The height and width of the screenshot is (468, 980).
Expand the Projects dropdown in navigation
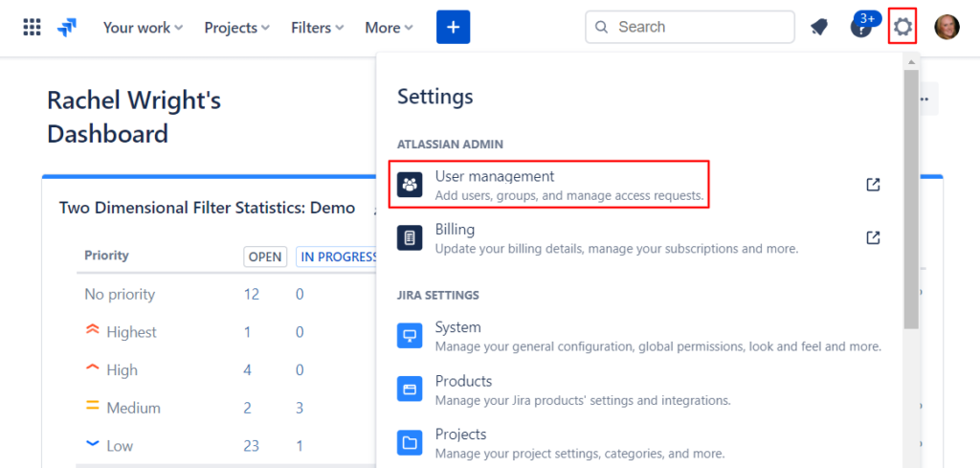(x=237, y=28)
